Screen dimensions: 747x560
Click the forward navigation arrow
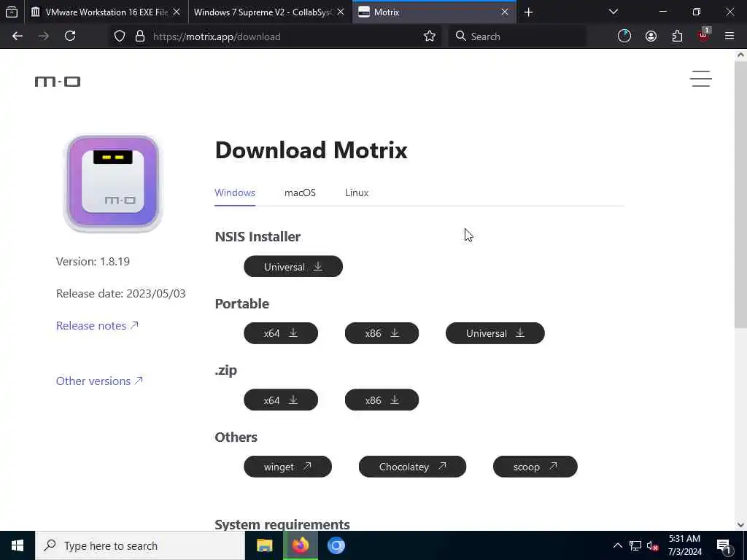pos(43,36)
